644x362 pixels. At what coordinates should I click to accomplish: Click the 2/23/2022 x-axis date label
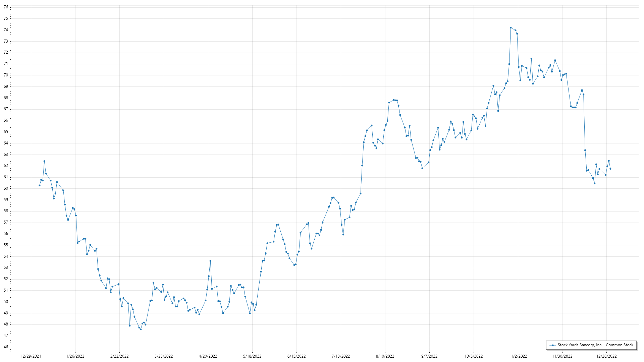119,356
